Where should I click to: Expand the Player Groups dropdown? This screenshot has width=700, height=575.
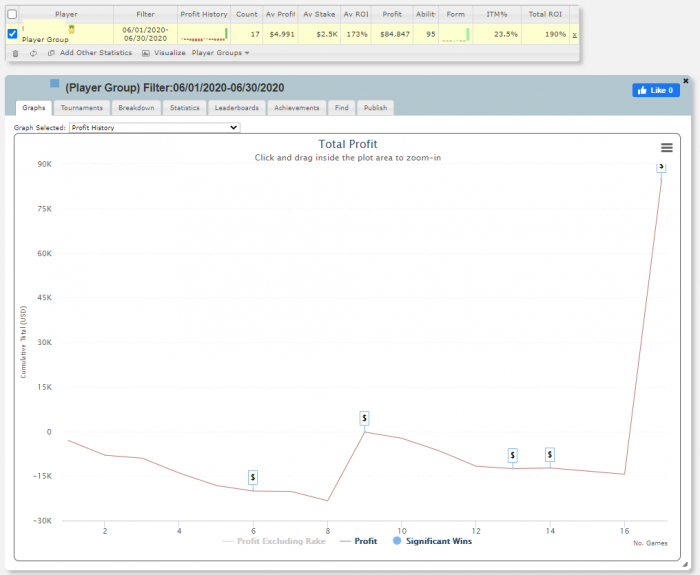(x=220, y=52)
